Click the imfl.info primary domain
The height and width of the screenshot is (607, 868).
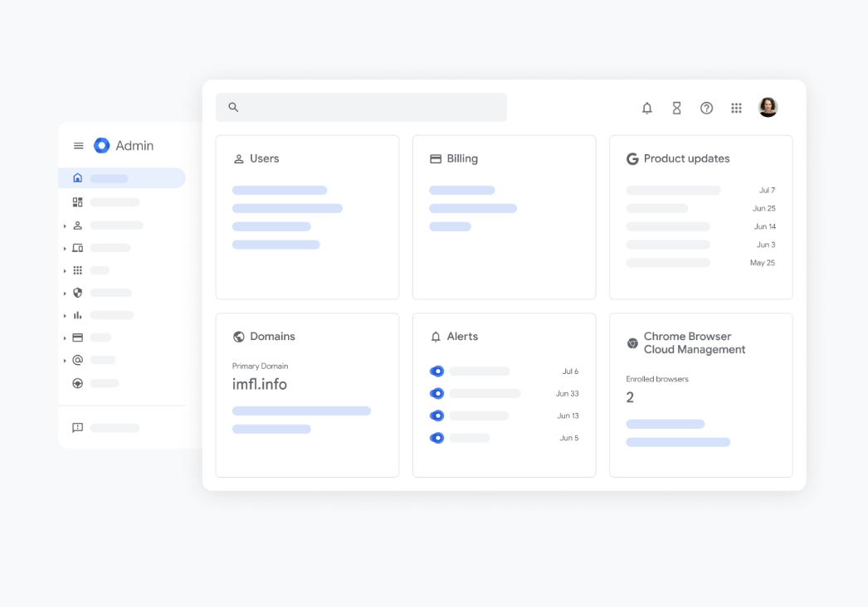click(260, 385)
